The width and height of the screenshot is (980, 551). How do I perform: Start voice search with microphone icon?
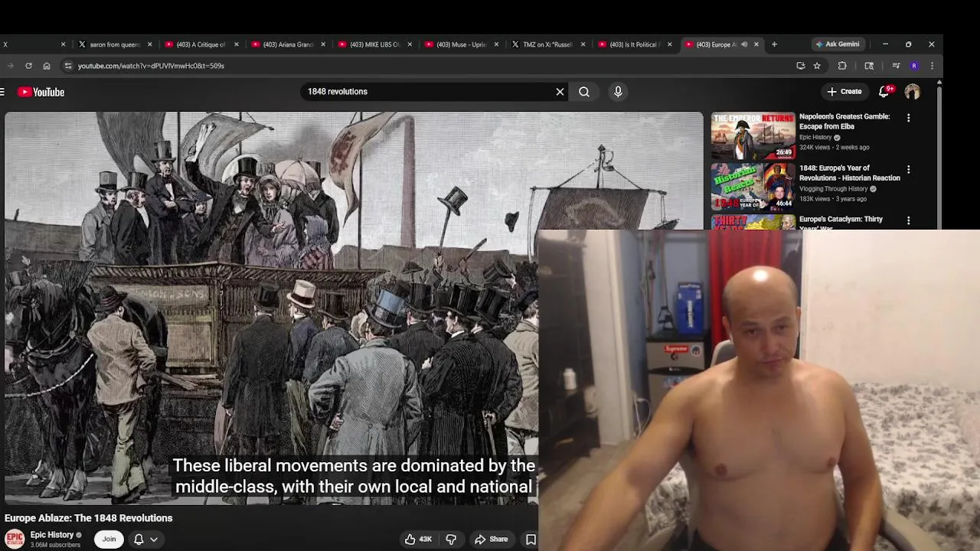[618, 92]
